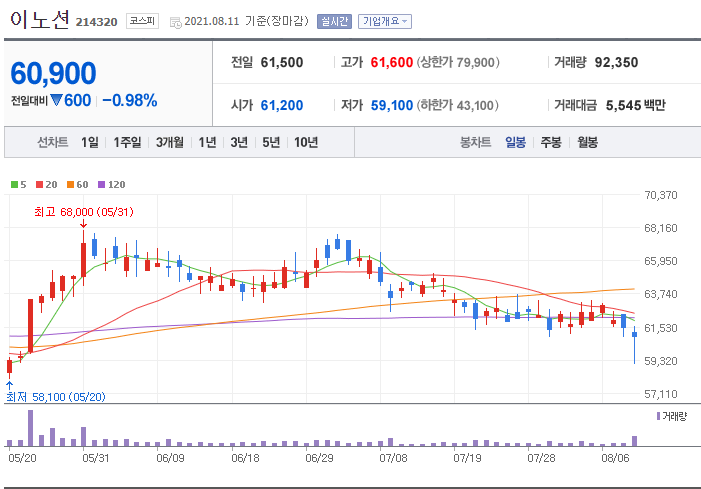This screenshot has width=701, height=489.
Task: Click the 시가 value 61,200
Action: click(x=282, y=105)
